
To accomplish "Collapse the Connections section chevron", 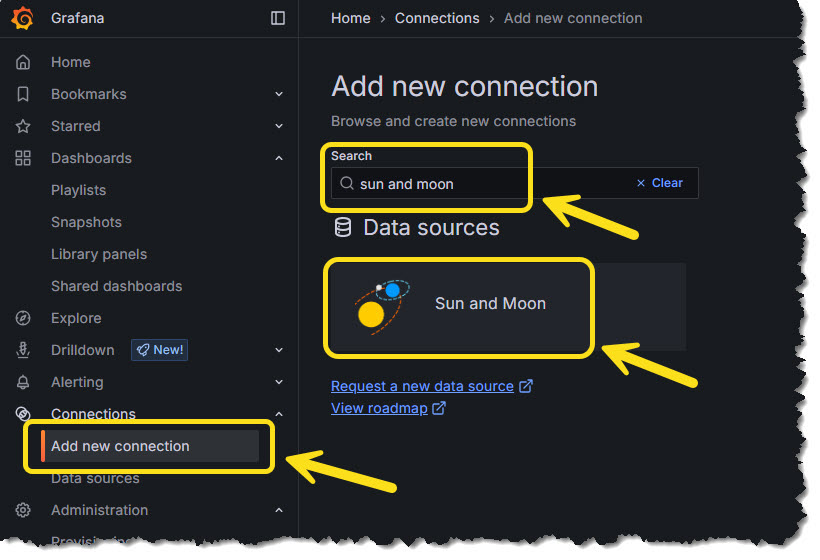I will [x=279, y=414].
